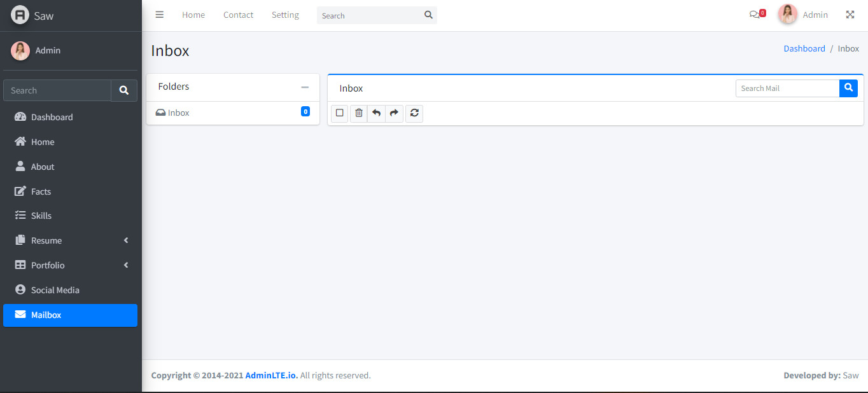Open the Inbox folder

[x=232, y=113]
